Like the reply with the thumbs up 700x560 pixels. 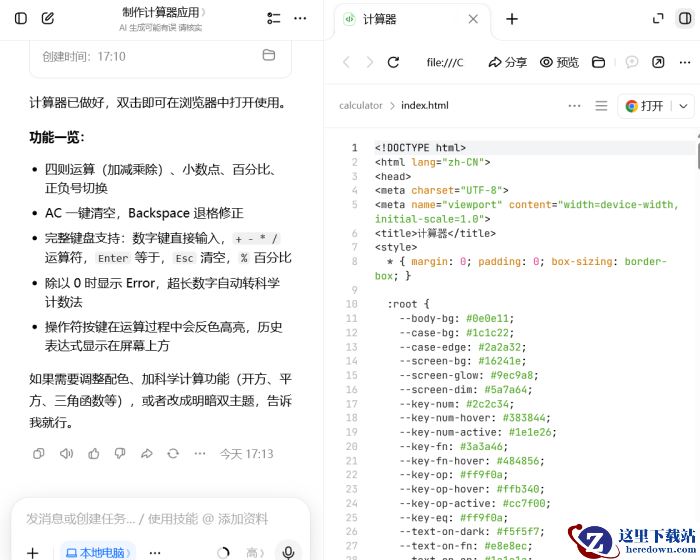point(93,454)
